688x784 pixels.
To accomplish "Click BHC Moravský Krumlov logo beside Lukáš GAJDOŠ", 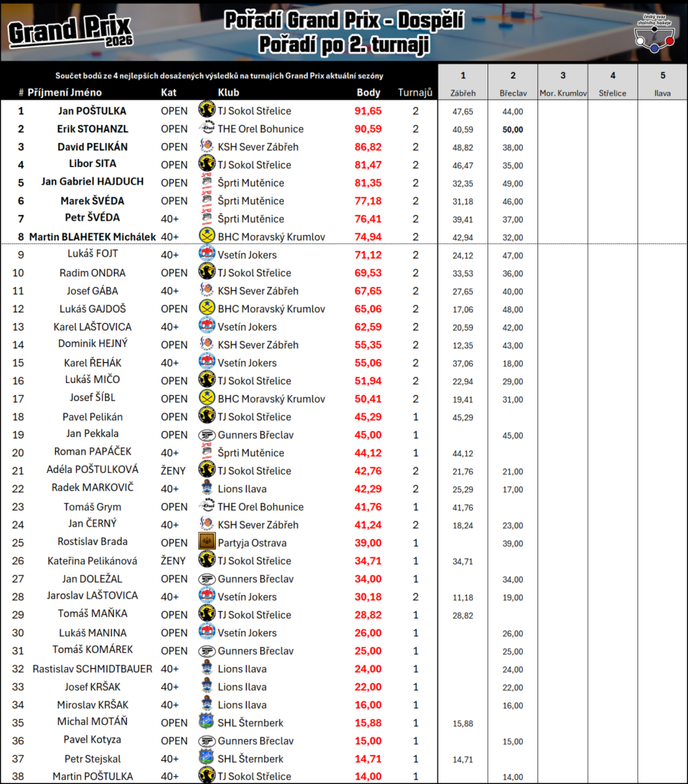I will click(x=206, y=309).
